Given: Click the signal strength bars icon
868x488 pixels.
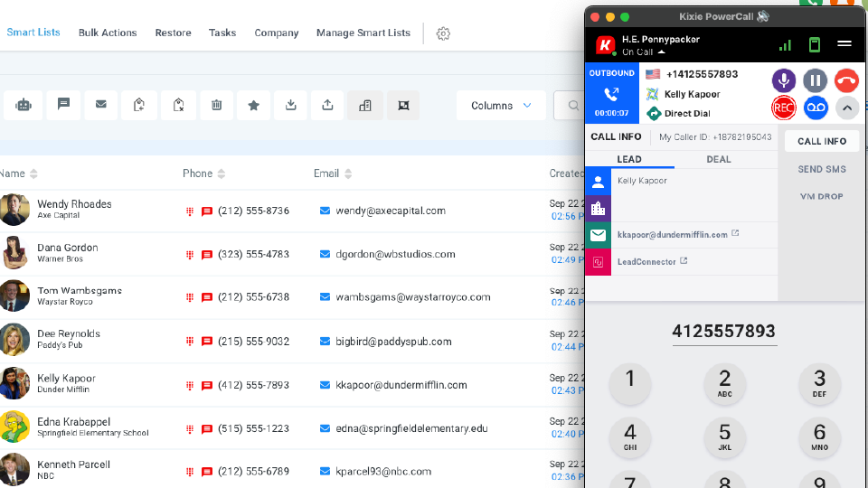Looking at the screenshot, I should (x=785, y=45).
